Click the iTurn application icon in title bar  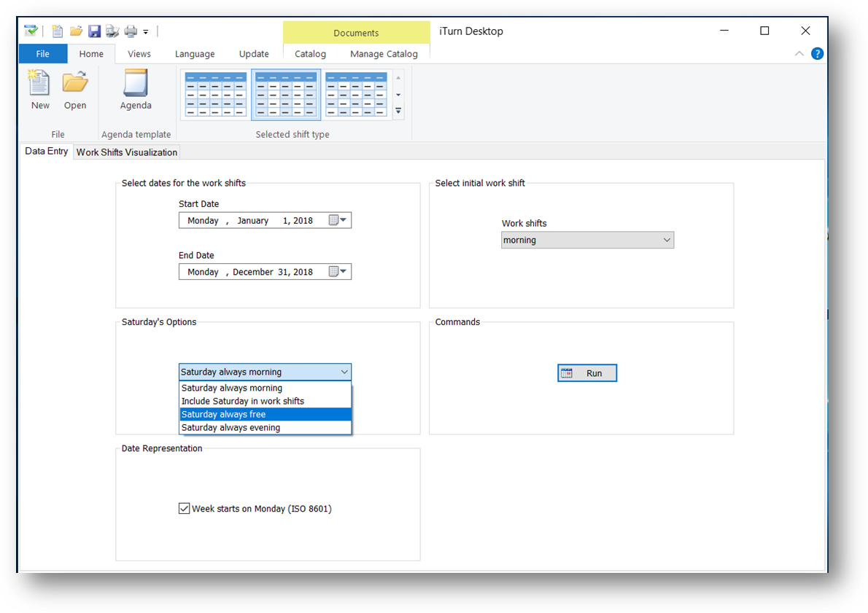(x=31, y=31)
